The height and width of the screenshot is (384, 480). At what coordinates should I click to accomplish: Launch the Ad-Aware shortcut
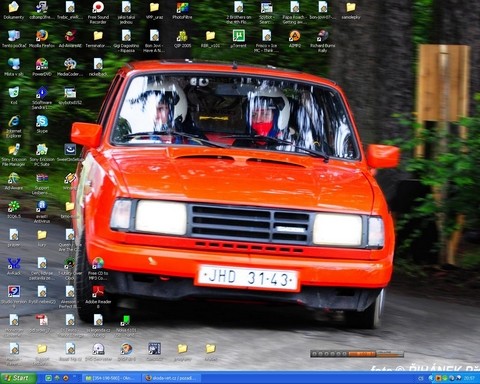tap(14, 181)
